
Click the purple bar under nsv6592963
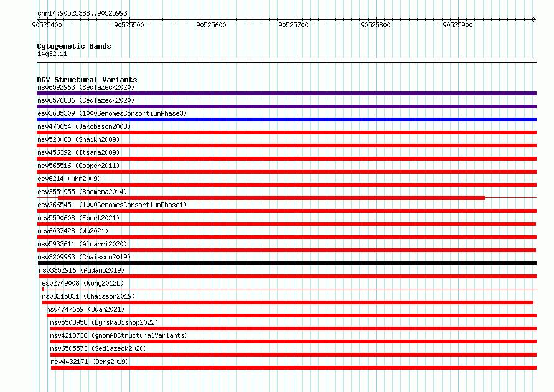point(286,93)
